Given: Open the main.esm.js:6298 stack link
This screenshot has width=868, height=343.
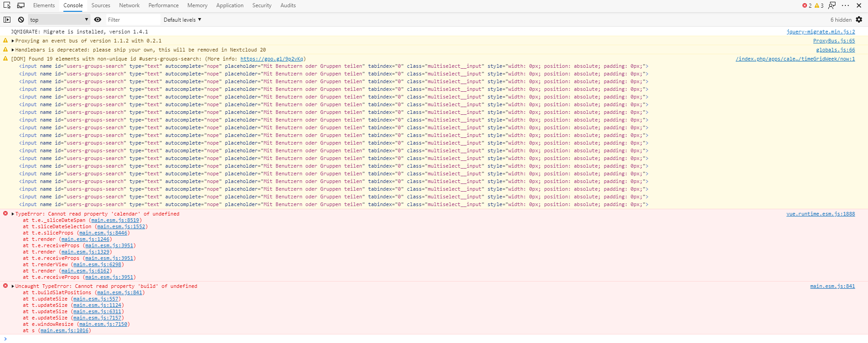Looking at the screenshot, I should (x=97, y=264).
